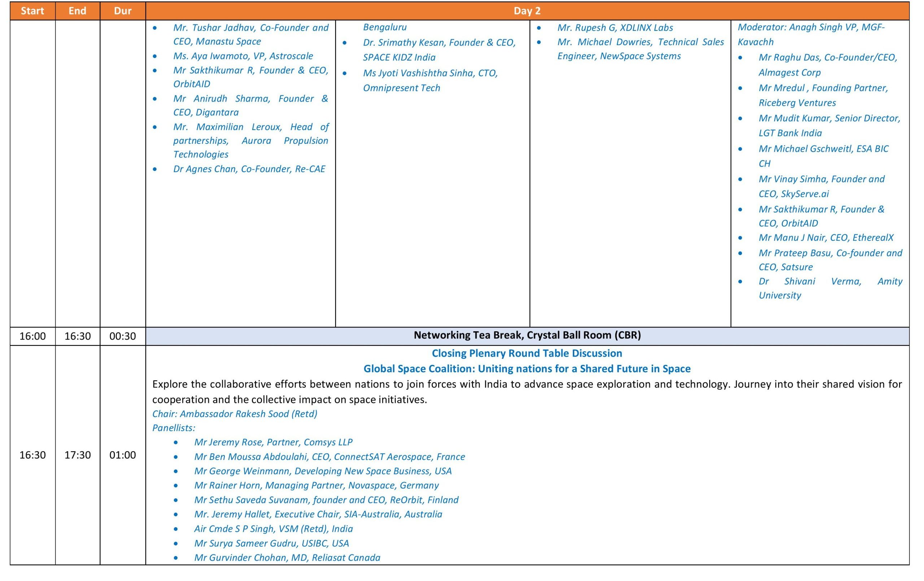Click Mr Manu J Nair, EtherealX
Image resolution: width=924 pixels, height=581 pixels.
tap(826, 238)
